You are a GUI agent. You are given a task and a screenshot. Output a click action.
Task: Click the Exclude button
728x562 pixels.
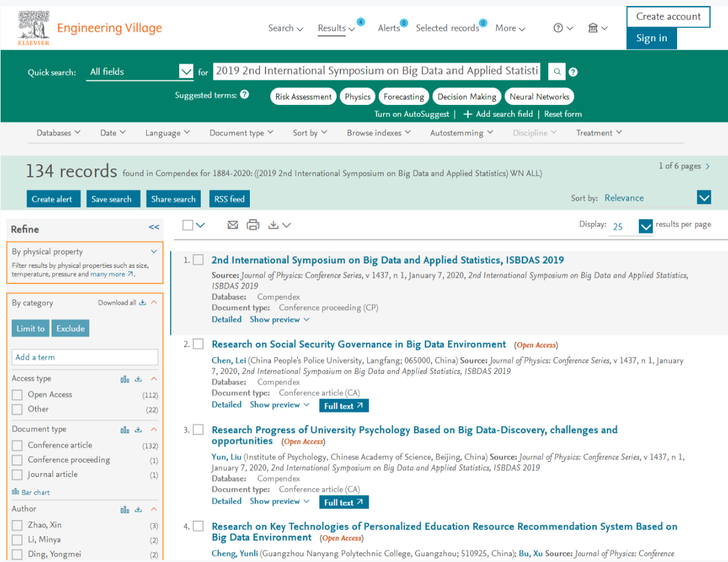tap(71, 328)
